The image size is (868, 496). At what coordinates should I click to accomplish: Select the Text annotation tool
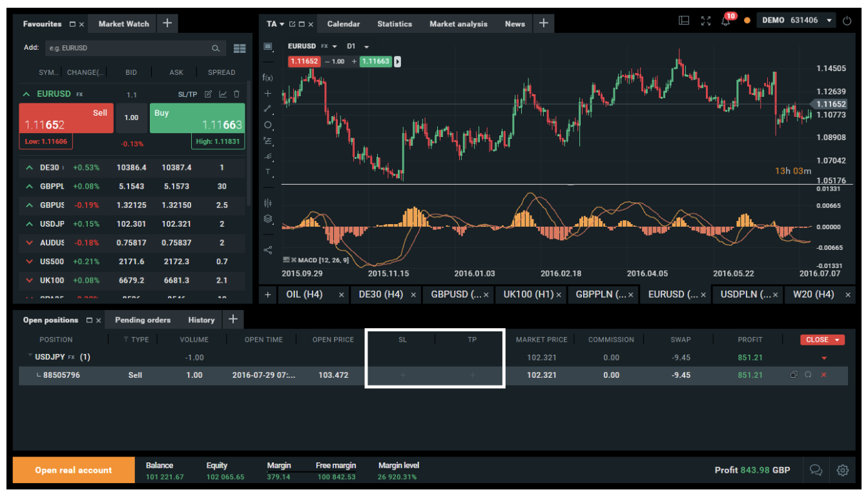point(268,172)
